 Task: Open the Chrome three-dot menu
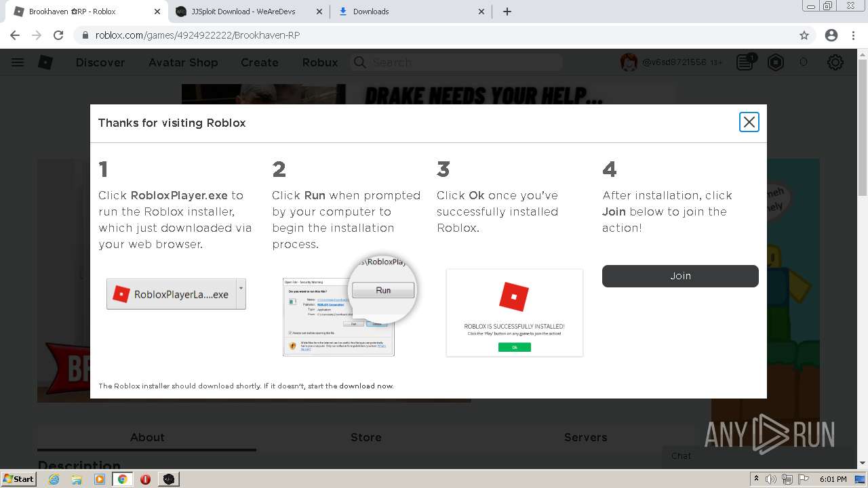point(854,35)
